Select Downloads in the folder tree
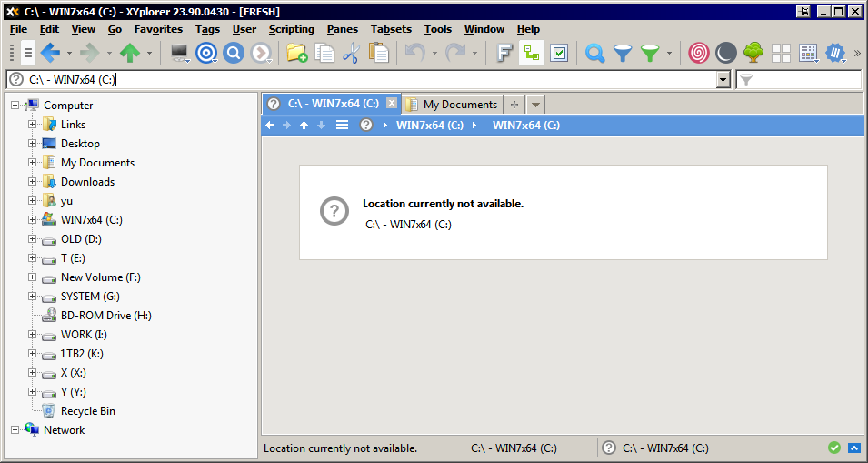This screenshot has height=463, width=868. (87, 182)
